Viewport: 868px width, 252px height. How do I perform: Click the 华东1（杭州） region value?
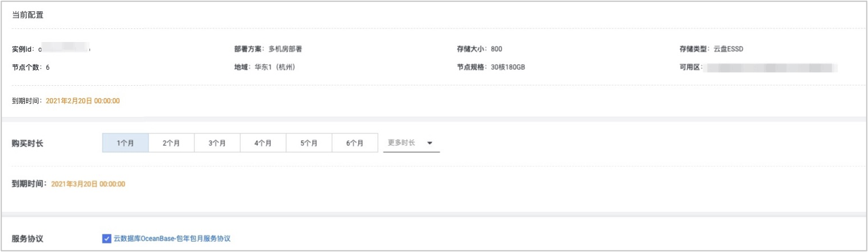(275, 67)
